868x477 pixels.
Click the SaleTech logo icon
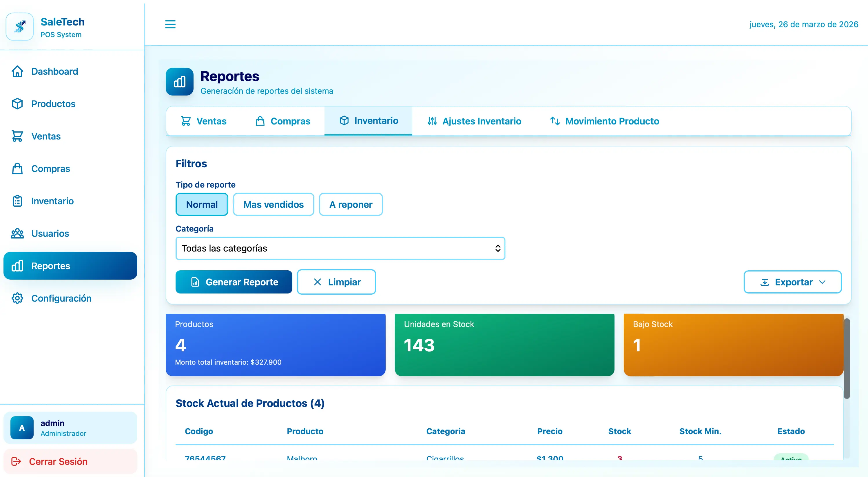(19, 27)
